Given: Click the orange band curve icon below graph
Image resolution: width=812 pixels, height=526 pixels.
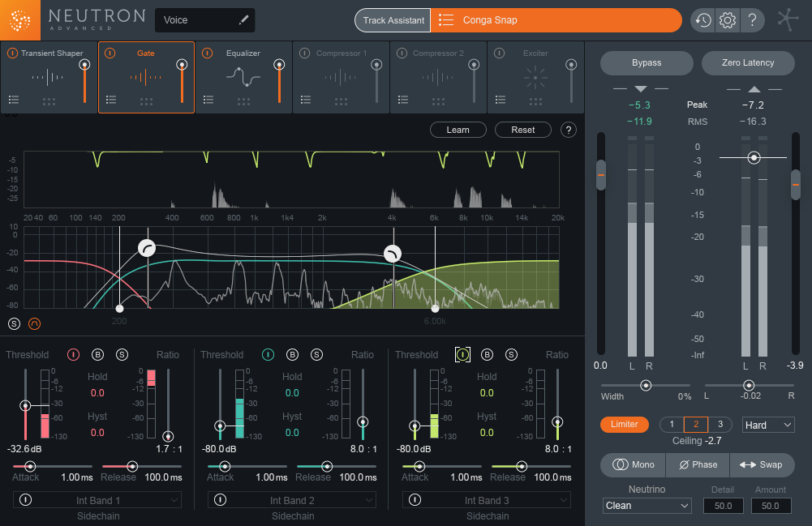Looking at the screenshot, I should point(34,323).
